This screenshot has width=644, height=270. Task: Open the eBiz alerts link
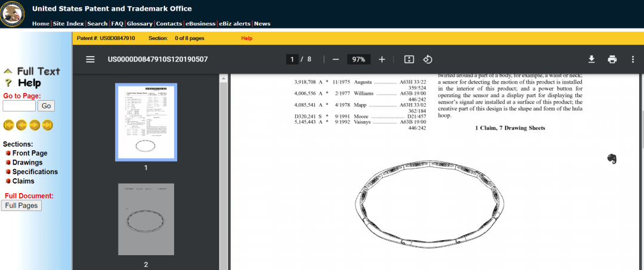pyautogui.click(x=234, y=24)
